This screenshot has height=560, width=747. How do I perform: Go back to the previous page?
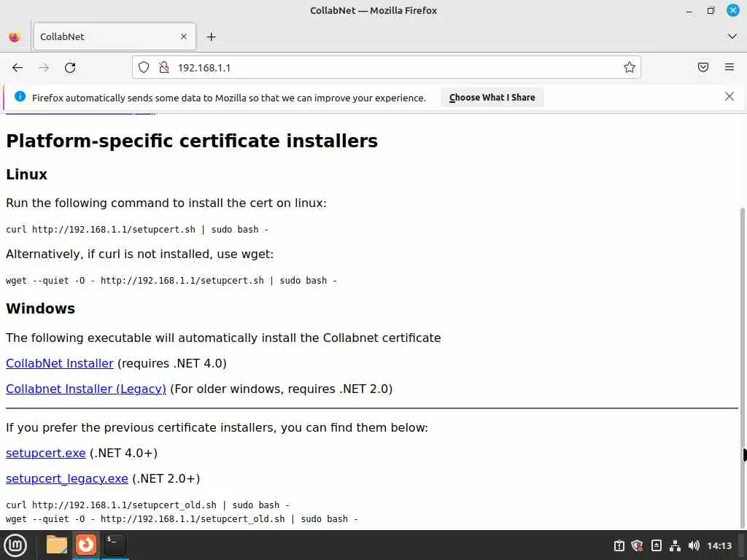(18, 68)
